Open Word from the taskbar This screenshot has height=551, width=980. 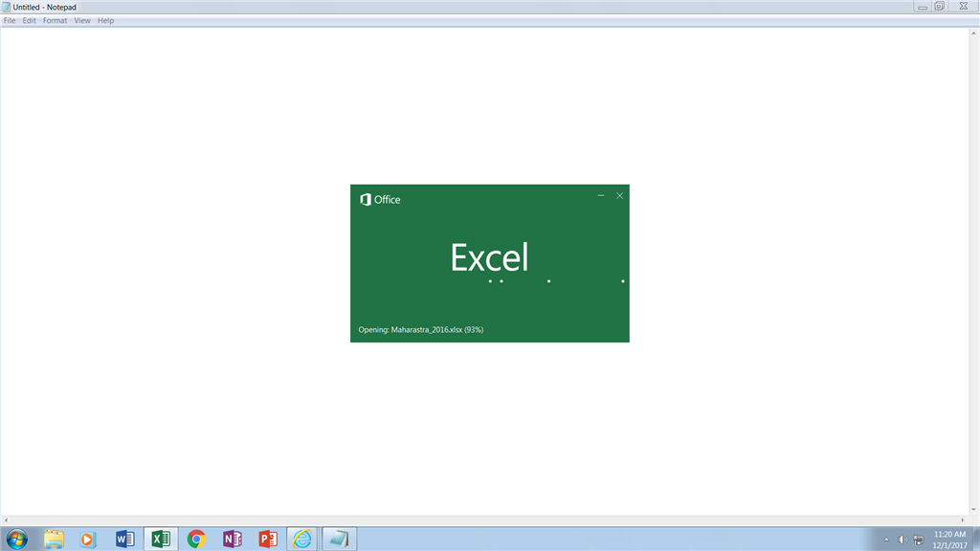(x=124, y=539)
